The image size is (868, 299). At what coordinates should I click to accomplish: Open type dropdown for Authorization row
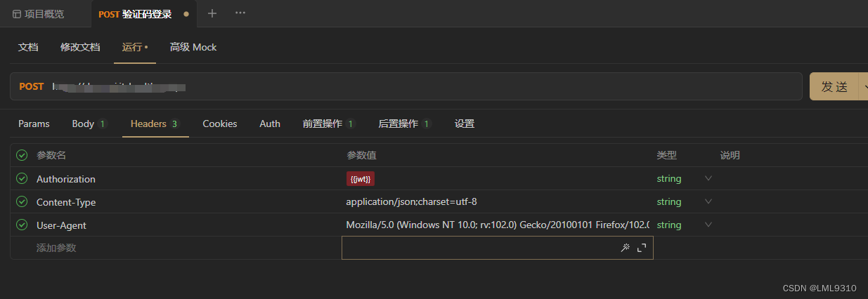(708, 178)
